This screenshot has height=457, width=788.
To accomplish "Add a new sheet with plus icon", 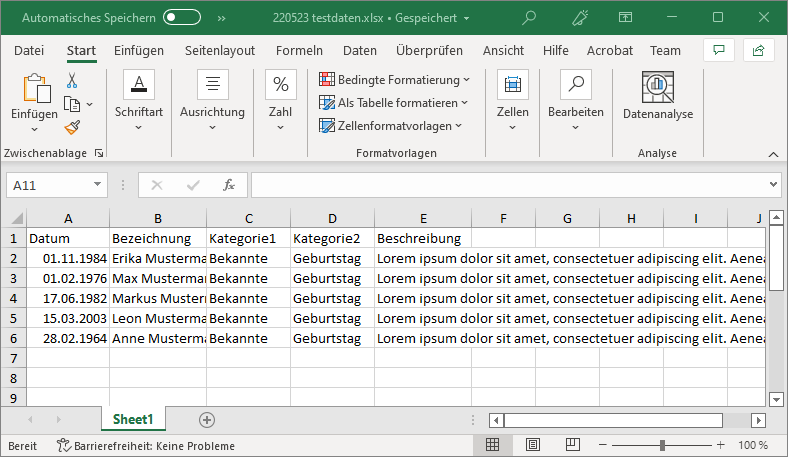I will point(207,420).
